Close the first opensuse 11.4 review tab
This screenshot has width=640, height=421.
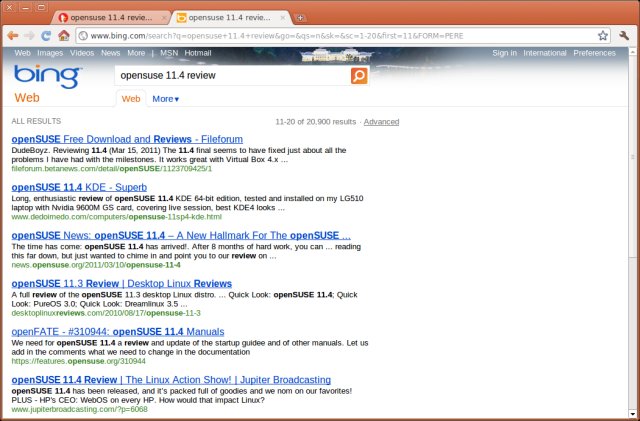164,18
